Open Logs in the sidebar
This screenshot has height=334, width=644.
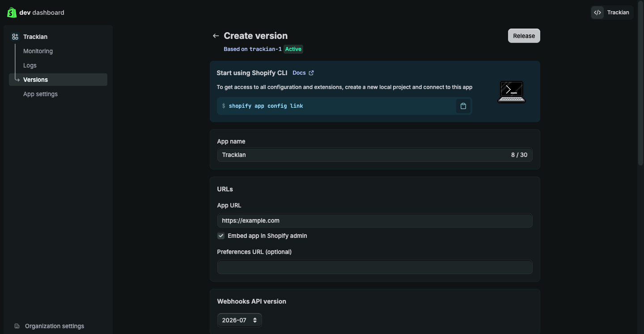(x=30, y=65)
